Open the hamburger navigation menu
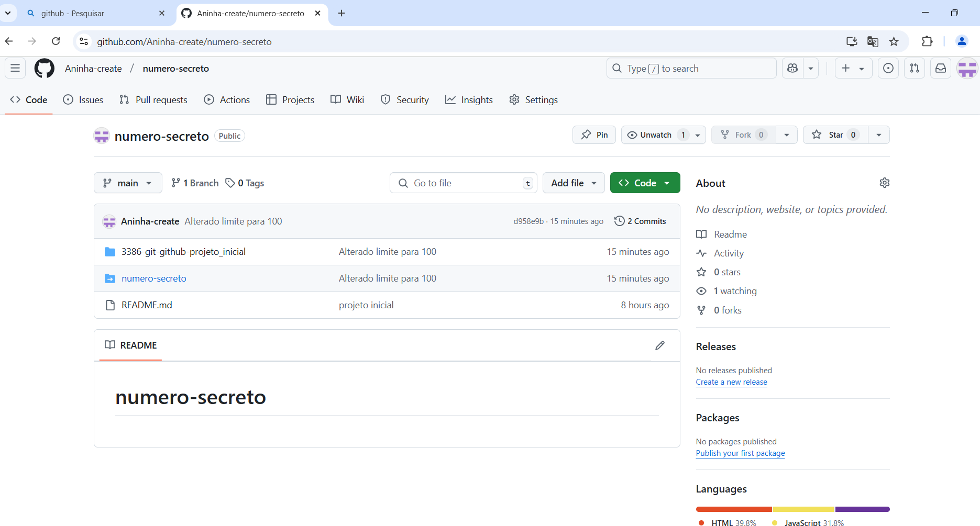 pos(15,68)
